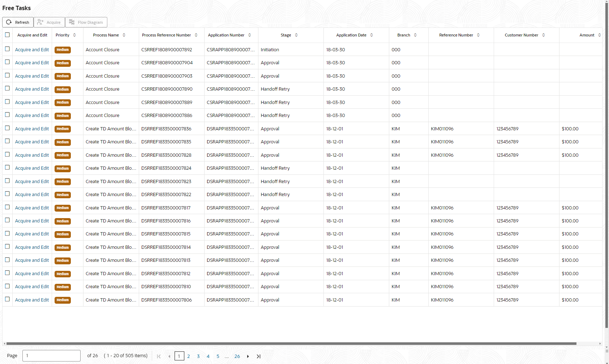Check row with reference DSRREF1833500007835
The width and height of the screenshot is (609, 364).
pyautogui.click(x=7, y=141)
